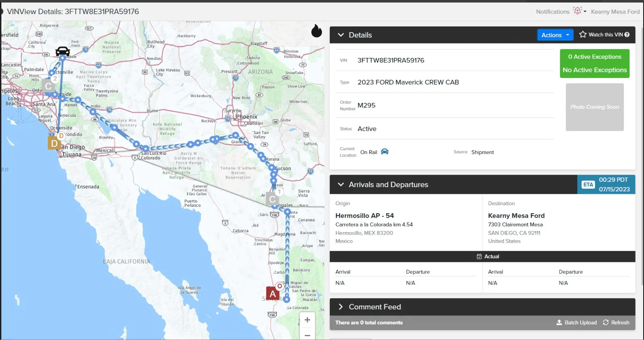Click order number M295
The image size is (644, 340).
(366, 105)
